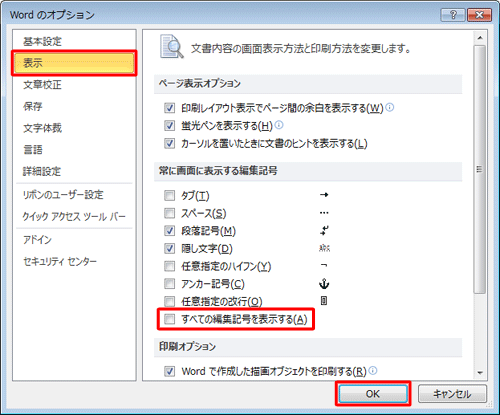Screen dimensions: 500x415
Task: Enable アンカー記号(C) checkbox
Action: [x=169, y=284]
